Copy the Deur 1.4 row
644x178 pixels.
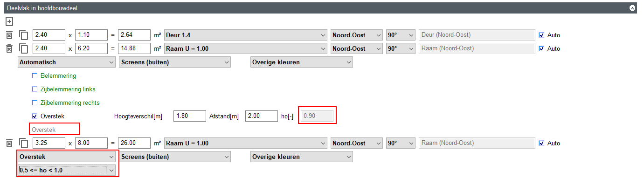[x=23, y=35]
